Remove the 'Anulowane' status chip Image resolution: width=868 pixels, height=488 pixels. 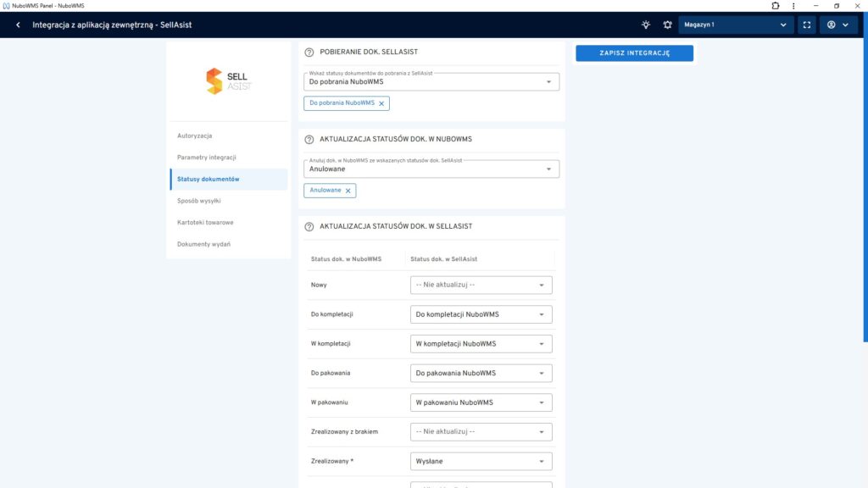click(348, 191)
